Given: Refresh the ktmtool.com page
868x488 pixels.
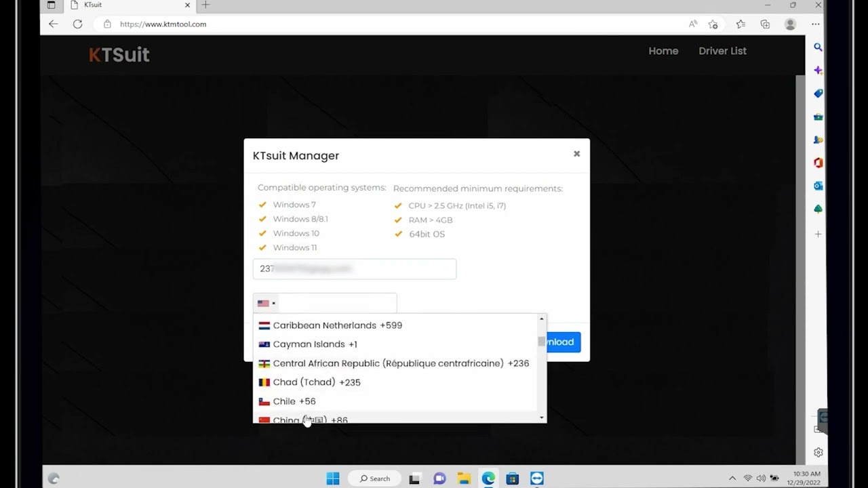Looking at the screenshot, I should point(78,24).
